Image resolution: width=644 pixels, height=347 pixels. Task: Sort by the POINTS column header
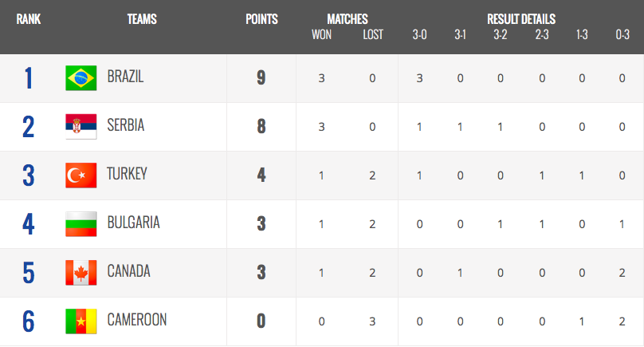[261, 19]
